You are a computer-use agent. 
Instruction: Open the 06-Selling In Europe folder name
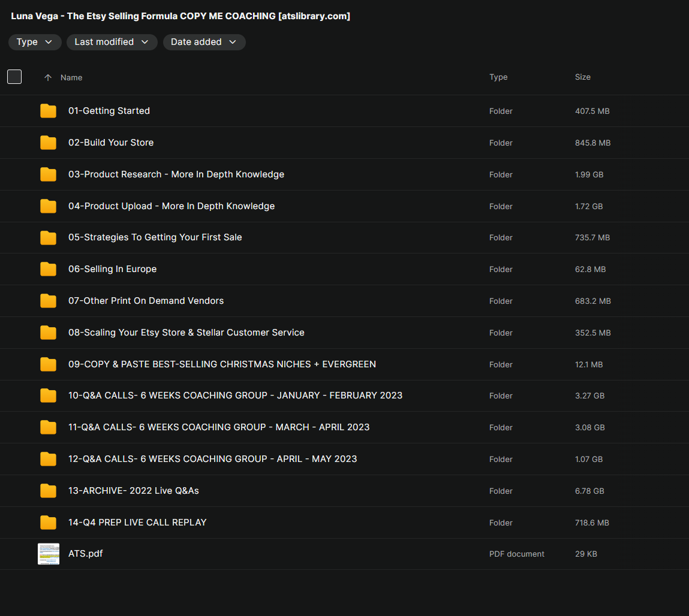click(x=113, y=269)
